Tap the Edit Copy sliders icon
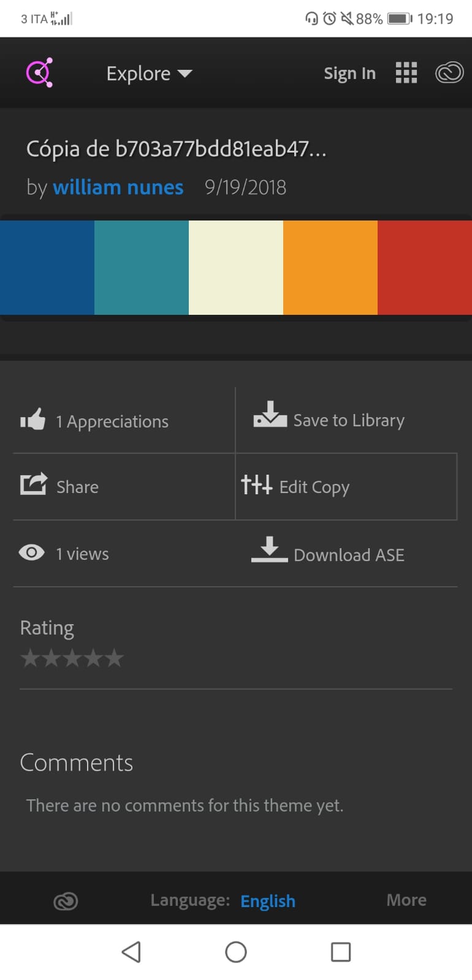The width and height of the screenshot is (472, 980). (x=256, y=484)
